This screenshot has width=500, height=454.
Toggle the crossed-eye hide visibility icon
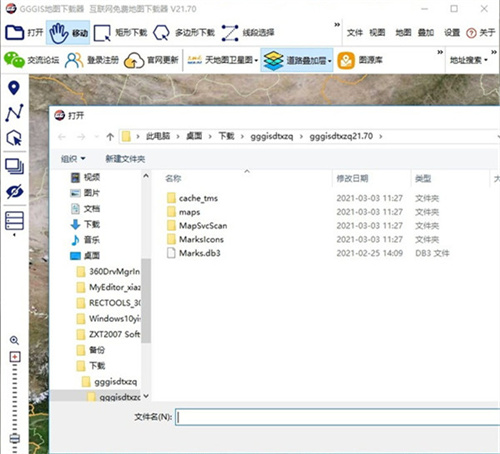point(14,192)
